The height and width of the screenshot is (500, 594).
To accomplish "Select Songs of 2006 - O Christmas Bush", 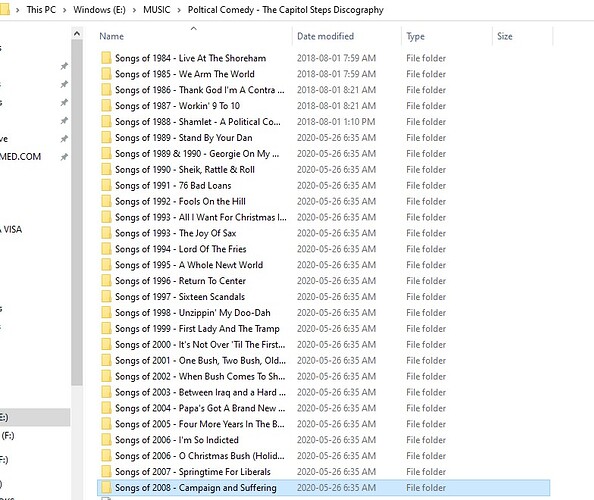I will pos(200,456).
